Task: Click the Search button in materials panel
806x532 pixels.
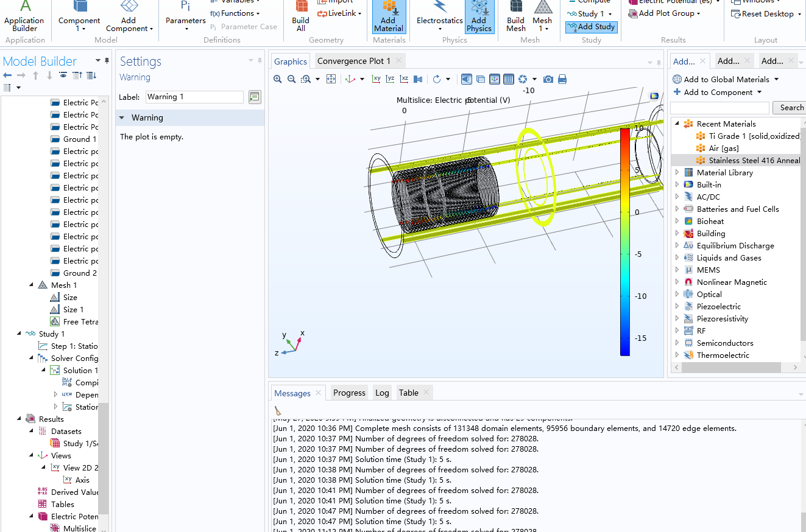Action: tap(791, 108)
